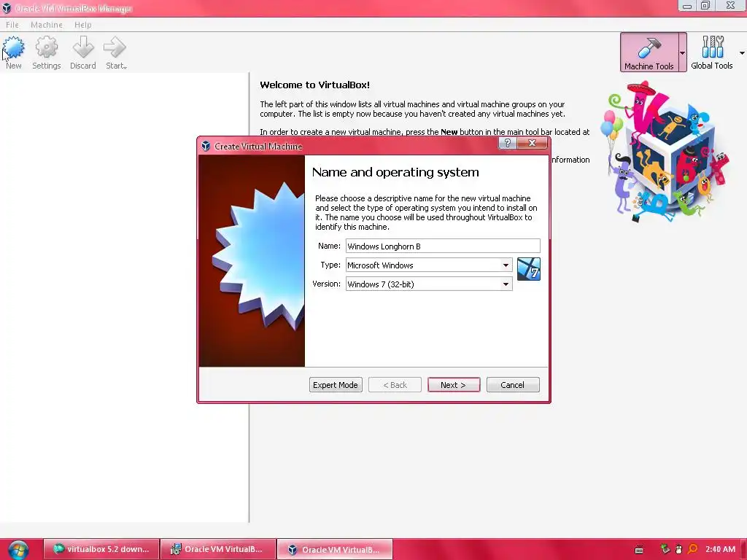Expand the Global Tools dropdown arrow
Screen dimensions: 747x560
point(742,52)
